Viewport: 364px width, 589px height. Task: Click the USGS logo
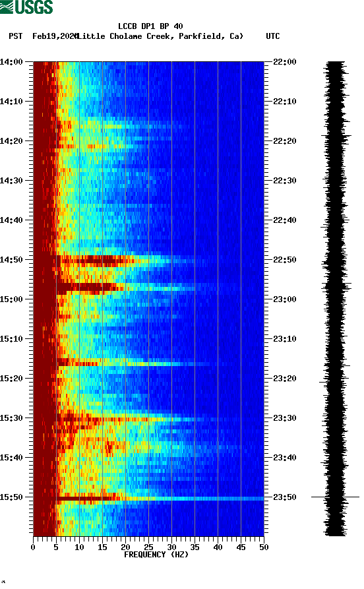pyautogui.click(x=26, y=7)
